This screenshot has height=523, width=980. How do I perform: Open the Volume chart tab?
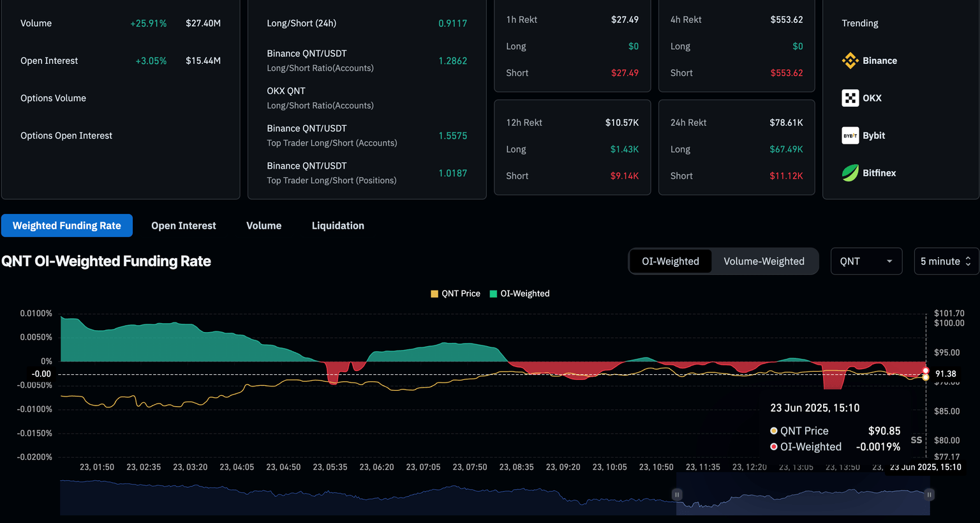(264, 226)
